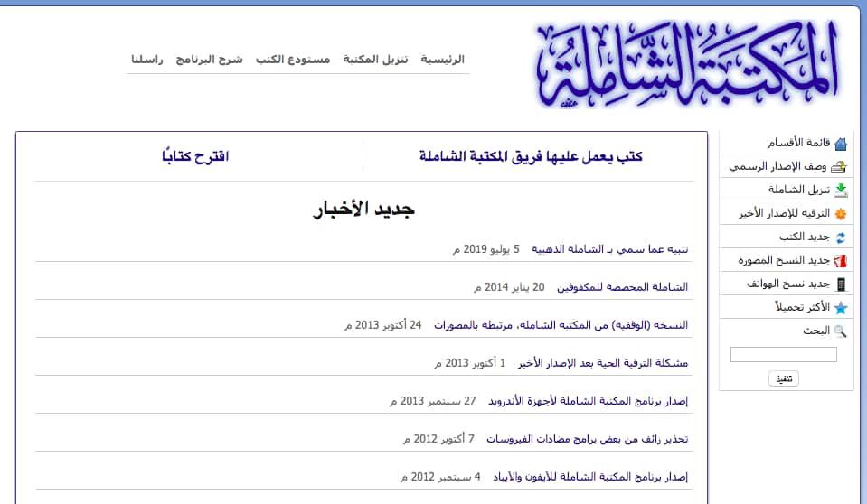Open news item تنبيه عما سمي بـ الشاملة الذهبية
Viewport: 867px width, 504px height.
[609, 249]
